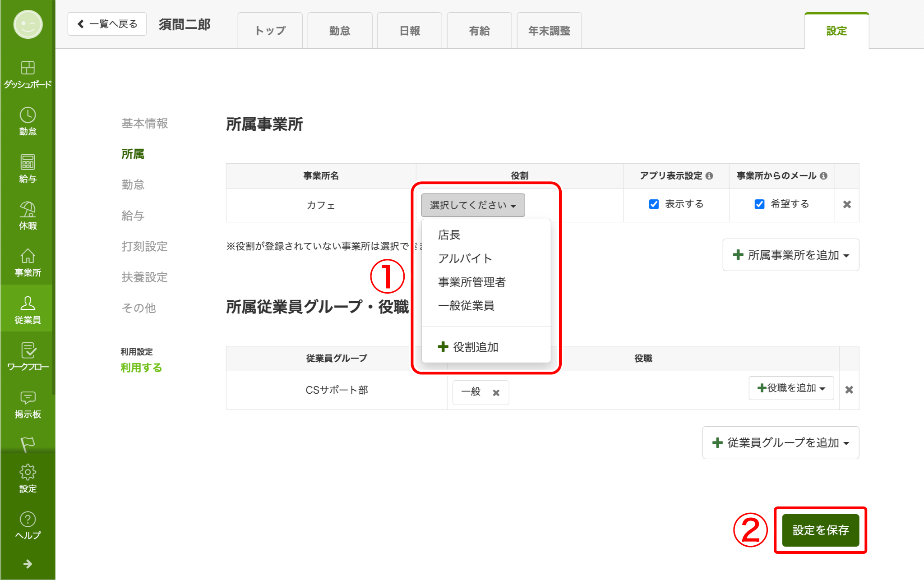This screenshot has height=580, width=924.
Task: Switch to the 年末調整 tab
Action: (x=549, y=31)
